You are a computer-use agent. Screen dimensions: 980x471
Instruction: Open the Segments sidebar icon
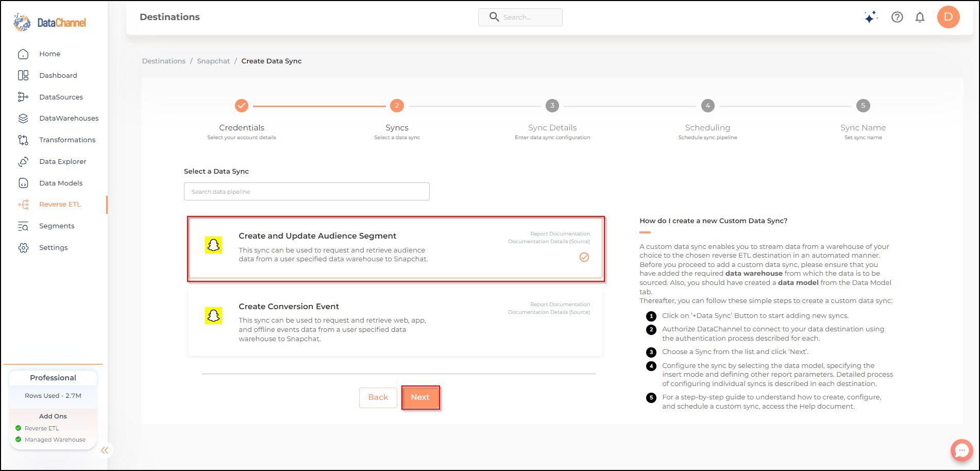[x=23, y=226]
